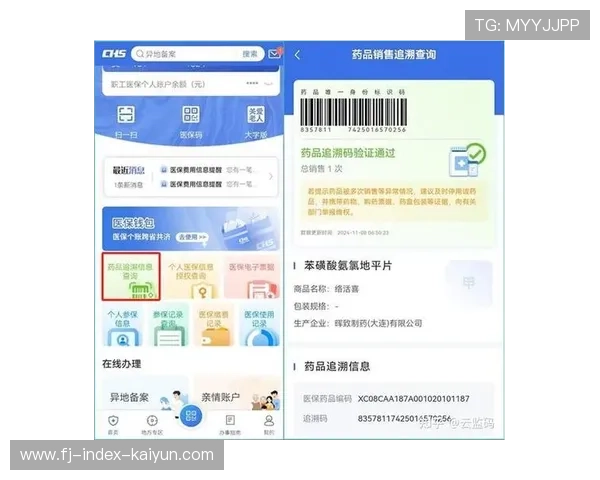
Task: Open 医保使用记录 tile
Action: [x=259, y=325]
